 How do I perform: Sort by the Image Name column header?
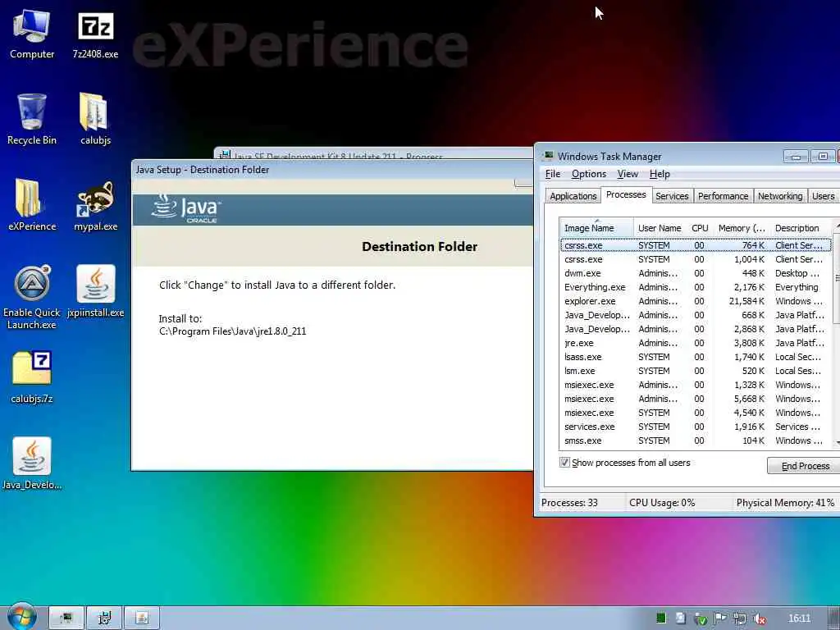596,228
